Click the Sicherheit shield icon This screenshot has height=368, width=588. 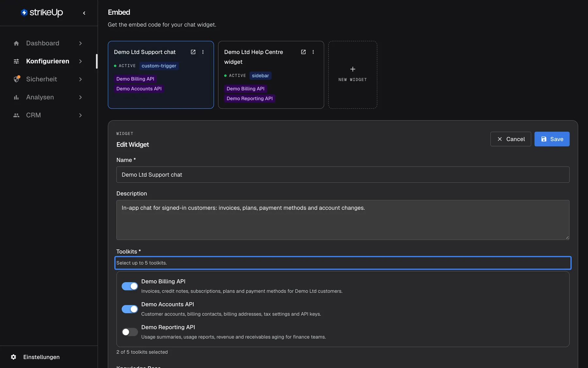click(17, 79)
